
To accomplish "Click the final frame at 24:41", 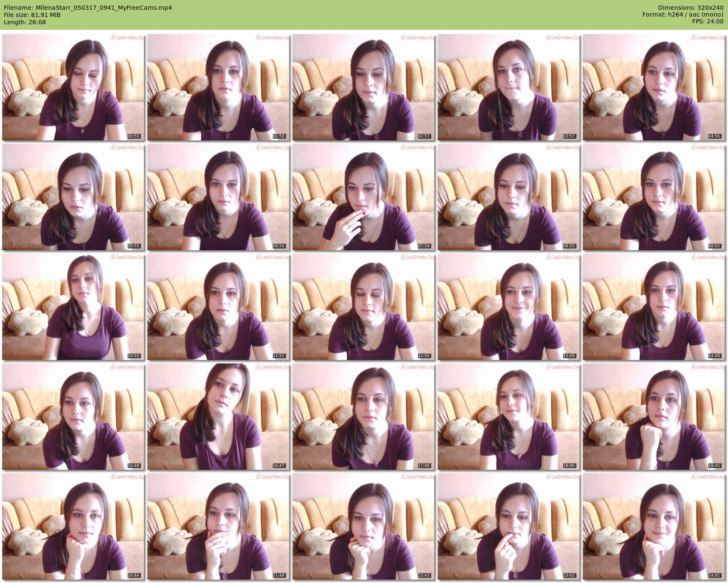I will coord(654,526).
